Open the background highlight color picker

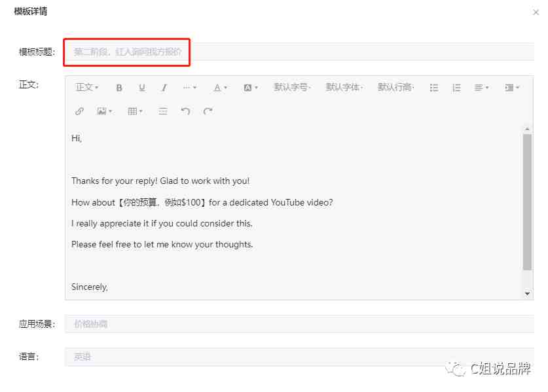(x=251, y=88)
